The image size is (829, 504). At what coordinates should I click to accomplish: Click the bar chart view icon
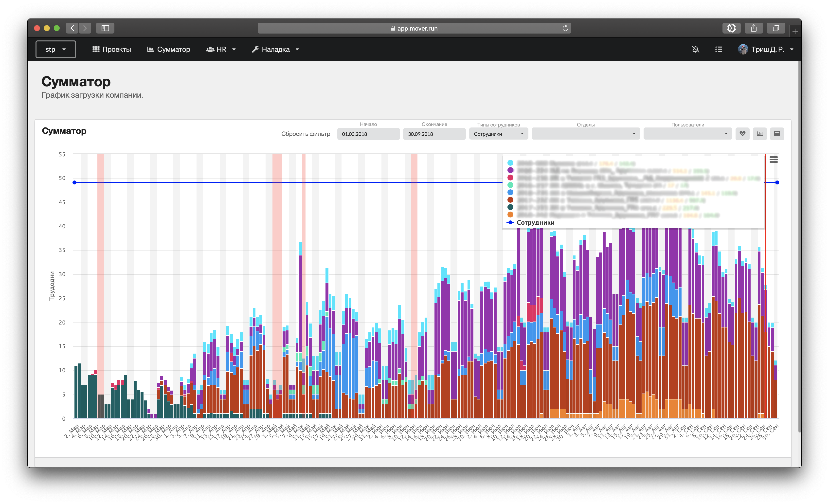click(760, 134)
